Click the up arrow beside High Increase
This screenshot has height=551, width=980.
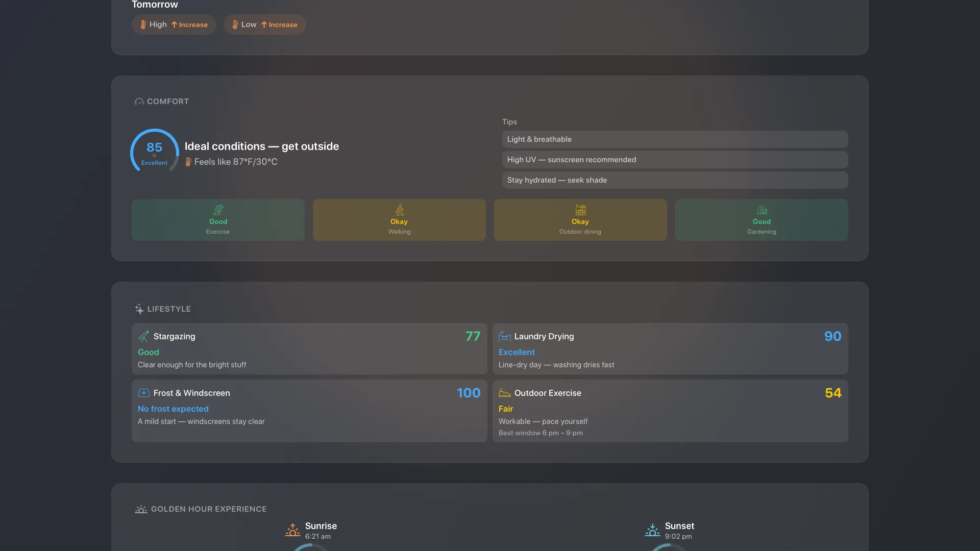174,24
